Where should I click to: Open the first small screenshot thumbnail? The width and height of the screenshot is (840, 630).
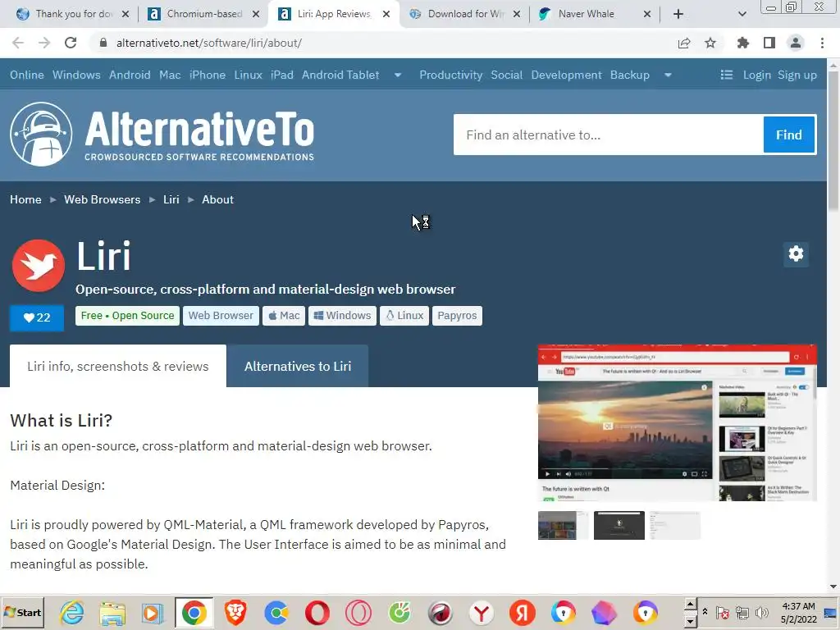click(563, 525)
